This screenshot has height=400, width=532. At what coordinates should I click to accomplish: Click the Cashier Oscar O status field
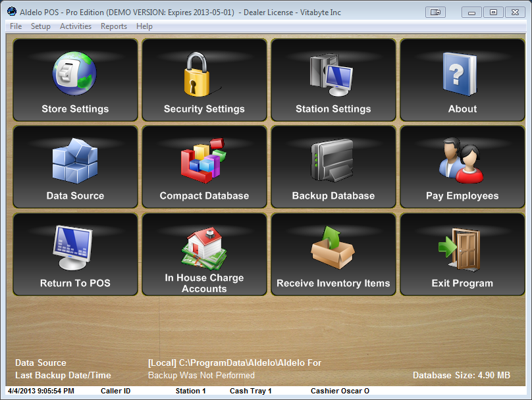coord(340,391)
